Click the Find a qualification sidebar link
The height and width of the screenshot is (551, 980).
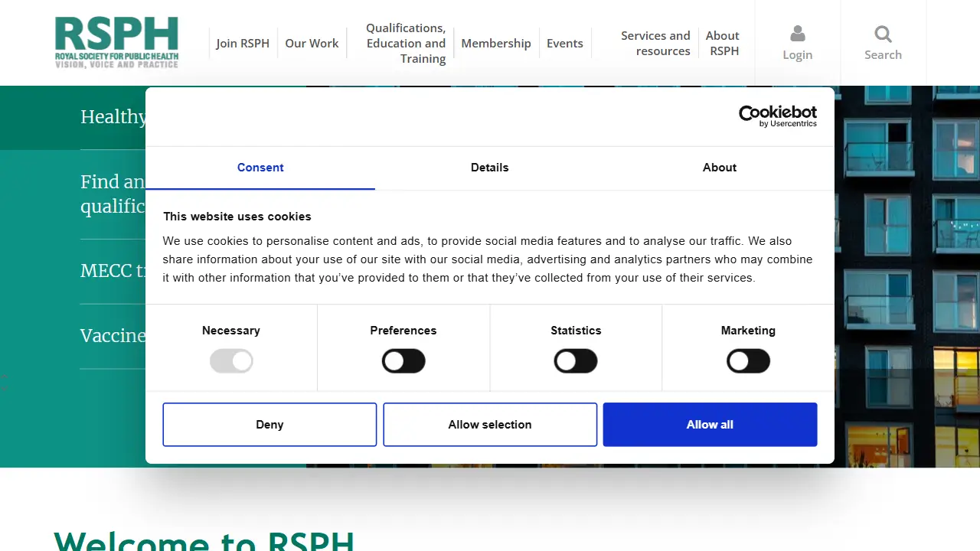tap(113, 194)
